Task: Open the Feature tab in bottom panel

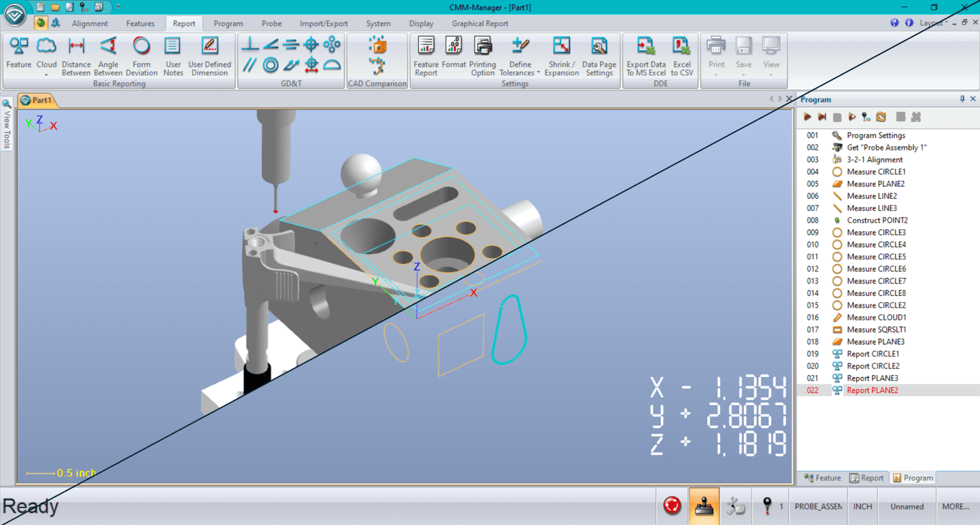Action: [822, 478]
